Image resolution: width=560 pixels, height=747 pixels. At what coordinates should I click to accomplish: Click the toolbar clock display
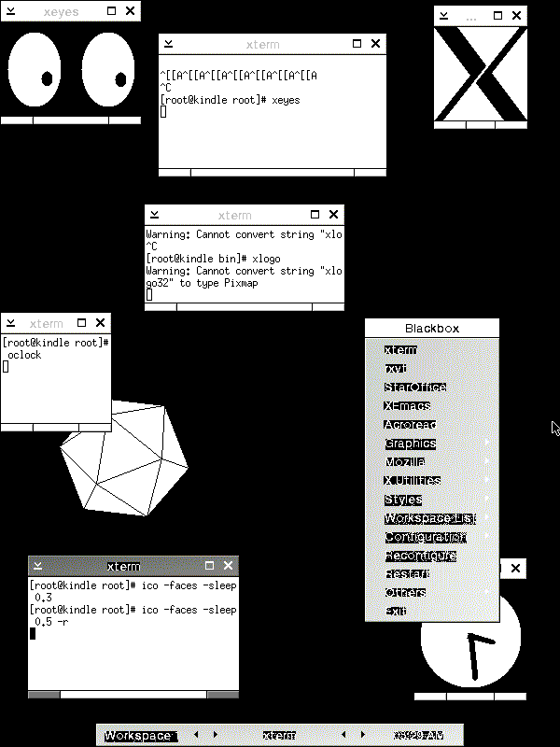(418, 736)
